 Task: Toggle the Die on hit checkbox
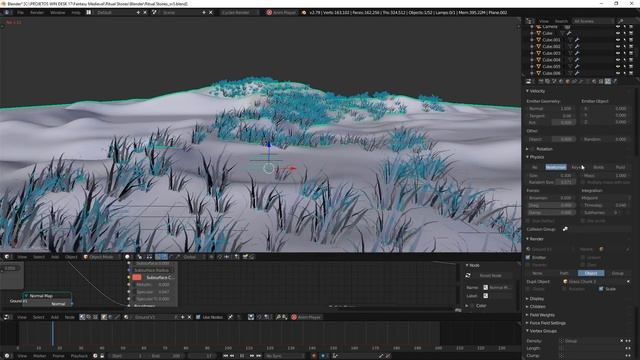point(583,221)
